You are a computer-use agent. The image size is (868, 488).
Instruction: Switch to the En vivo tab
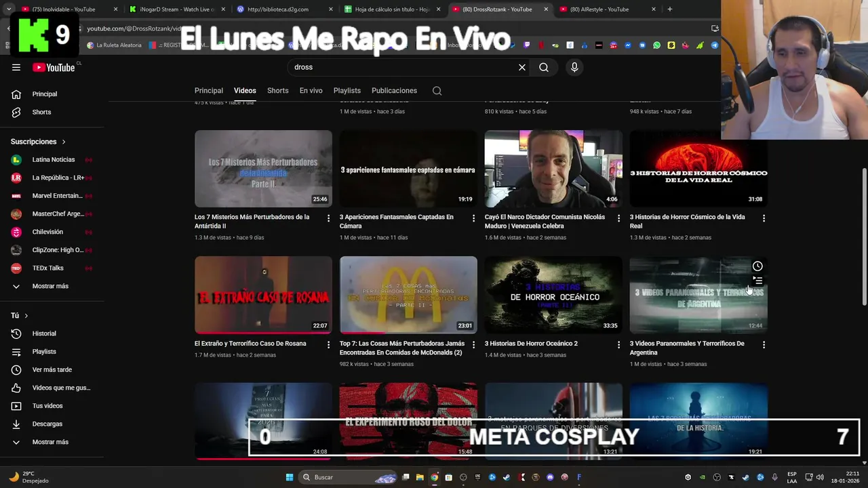pyautogui.click(x=311, y=91)
